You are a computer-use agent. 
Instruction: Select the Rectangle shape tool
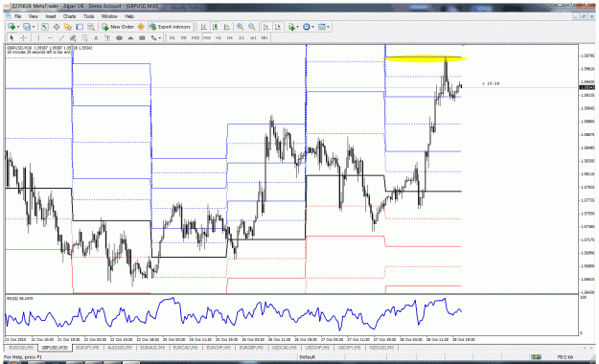tap(142, 37)
